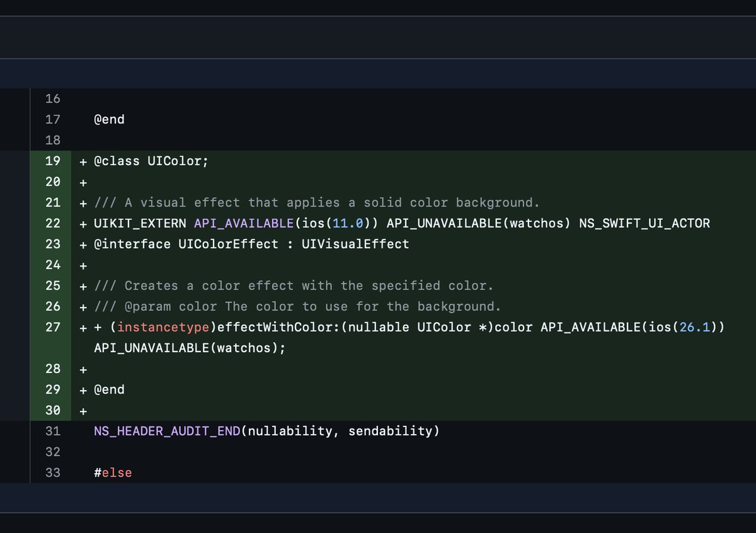Select added line number 20

53,182
